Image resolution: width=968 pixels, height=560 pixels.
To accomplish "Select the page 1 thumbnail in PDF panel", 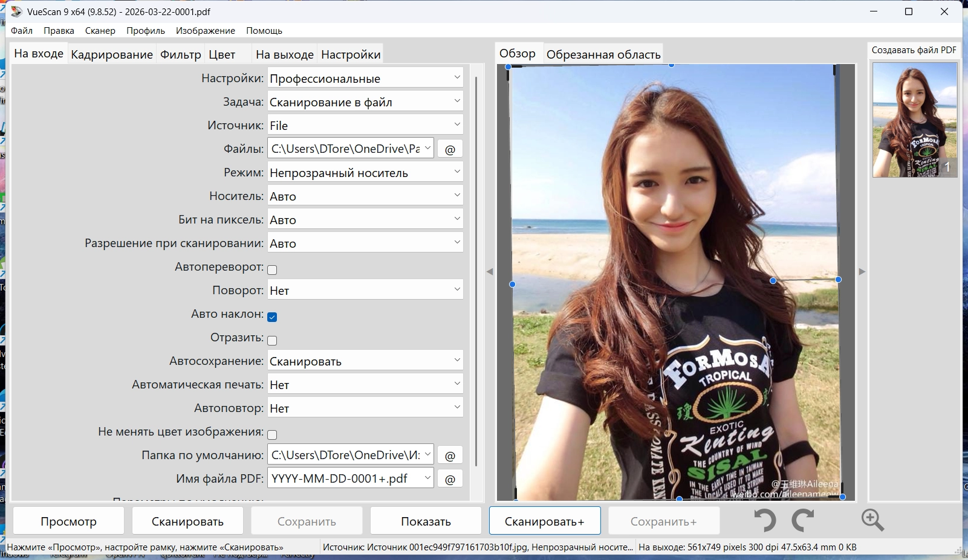I will pos(914,120).
